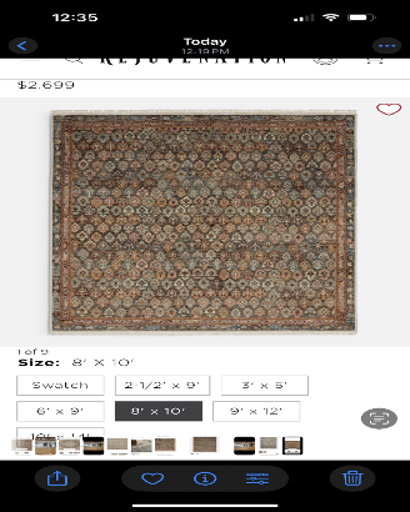Tap the blue back arrow

[x=23, y=46]
